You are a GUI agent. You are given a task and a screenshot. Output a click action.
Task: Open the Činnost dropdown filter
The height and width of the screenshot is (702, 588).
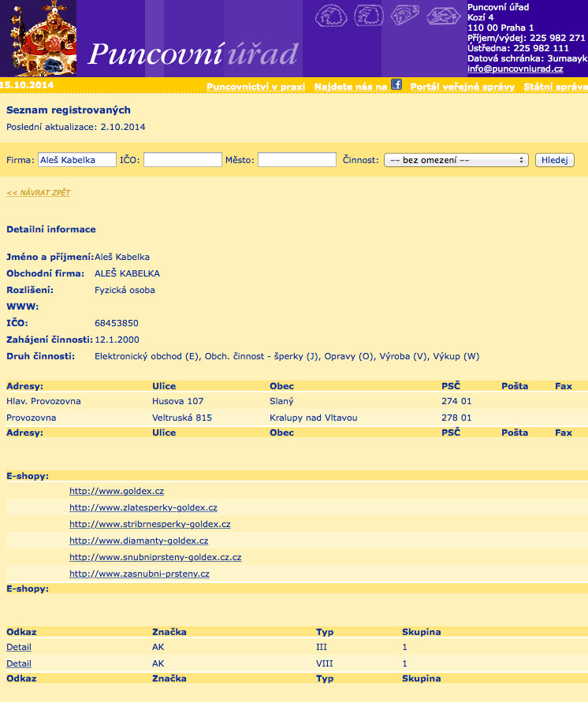click(x=456, y=160)
